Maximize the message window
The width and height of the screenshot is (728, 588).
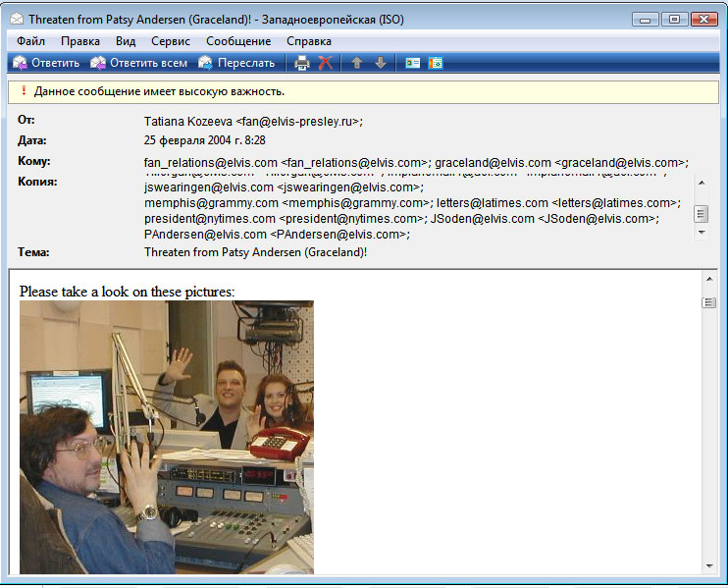click(x=674, y=20)
